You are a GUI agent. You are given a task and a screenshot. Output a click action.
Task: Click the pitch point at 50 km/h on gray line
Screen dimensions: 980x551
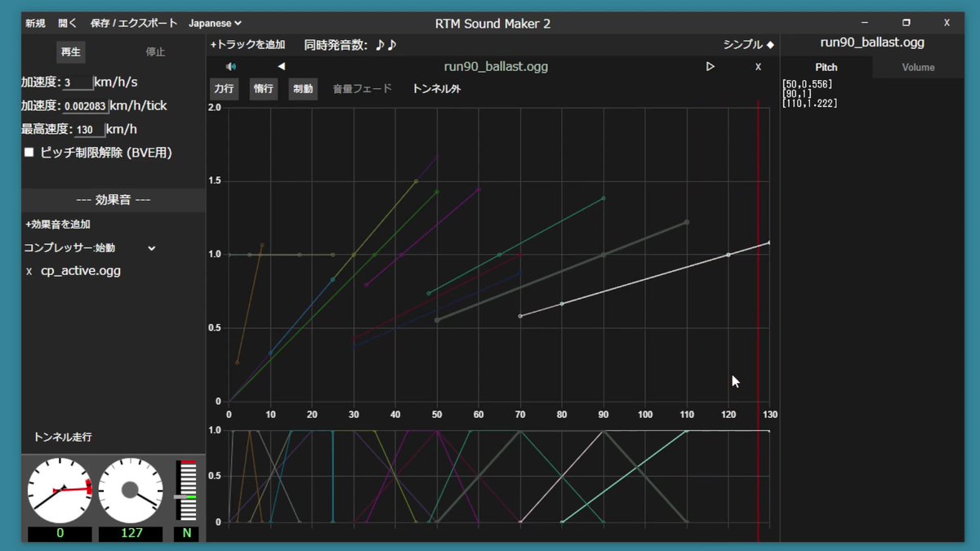pyautogui.click(x=437, y=320)
